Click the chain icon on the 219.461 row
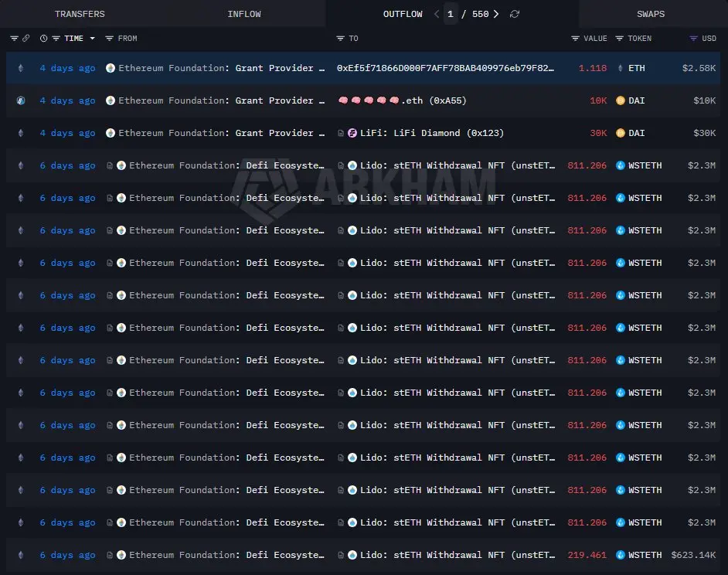This screenshot has height=575, width=728. (21, 555)
